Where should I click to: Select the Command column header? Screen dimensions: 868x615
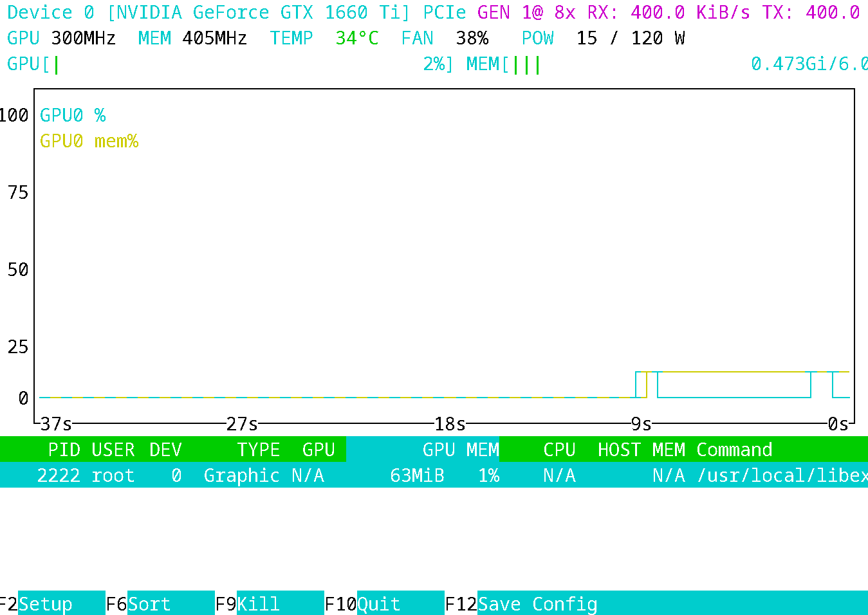[x=734, y=450]
